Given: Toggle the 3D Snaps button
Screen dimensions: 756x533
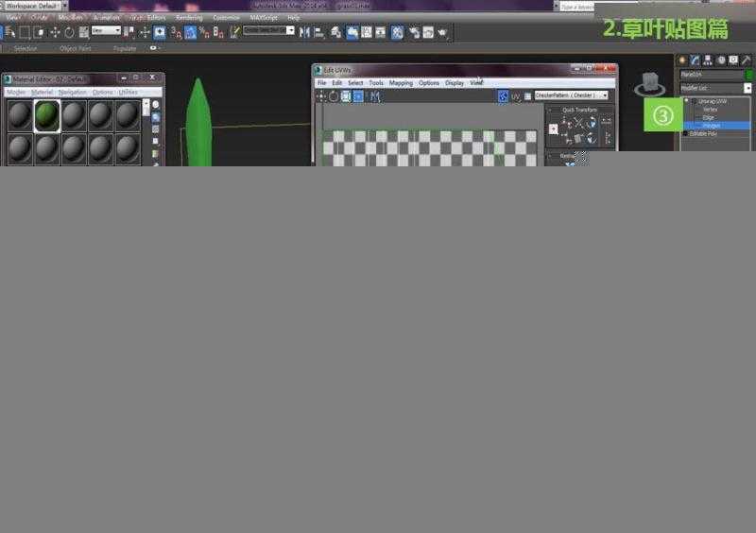Looking at the screenshot, I should pos(176,32).
